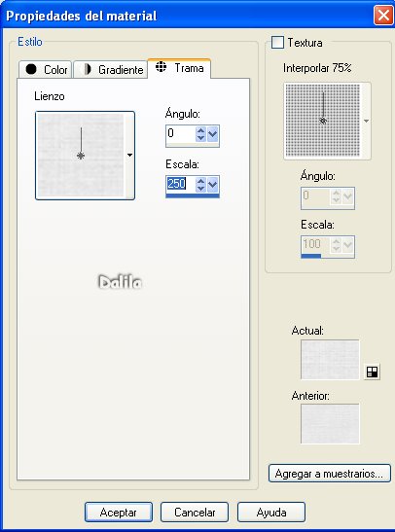Decrease the Escala value of 250
The height and width of the screenshot is (532, 395).
200,188
